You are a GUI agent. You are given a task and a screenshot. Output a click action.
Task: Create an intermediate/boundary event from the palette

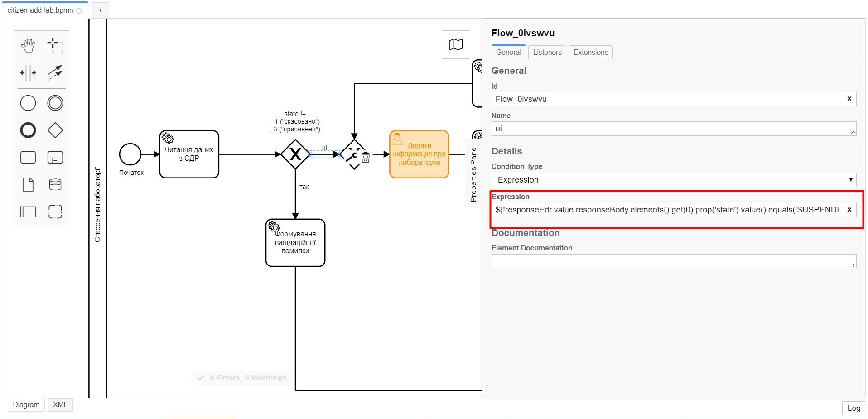pos(55,103)
